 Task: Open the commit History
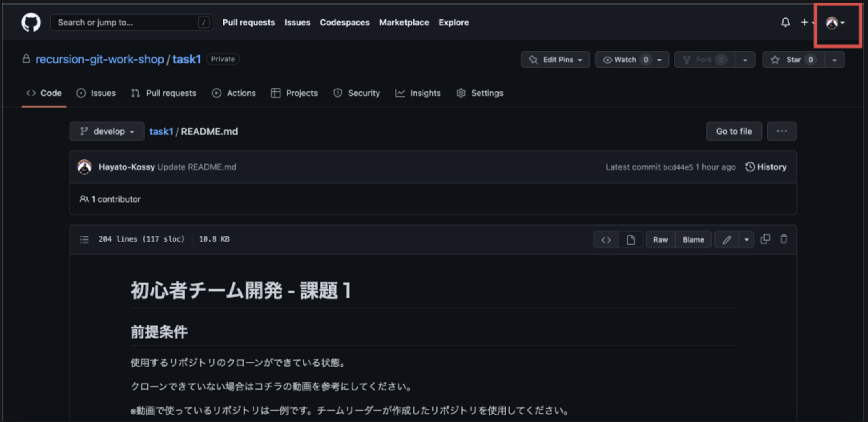(765, 167)
